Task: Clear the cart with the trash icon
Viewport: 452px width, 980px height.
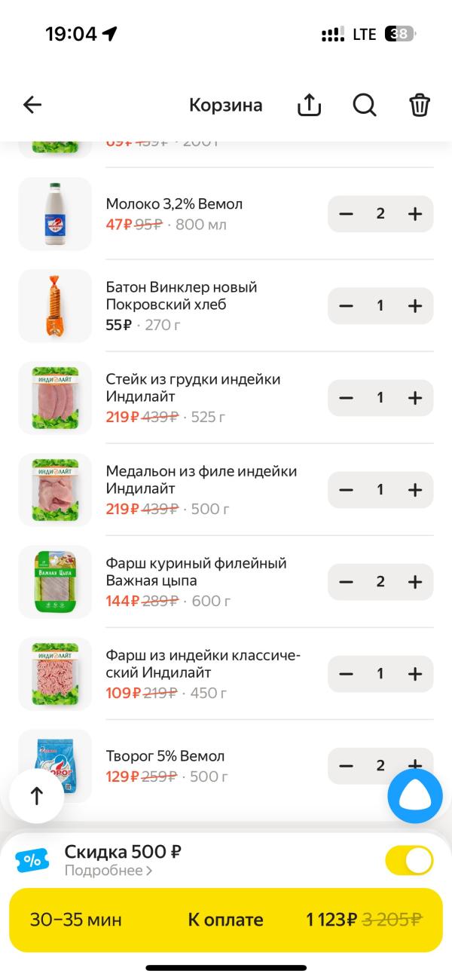Action: point(420,106)
